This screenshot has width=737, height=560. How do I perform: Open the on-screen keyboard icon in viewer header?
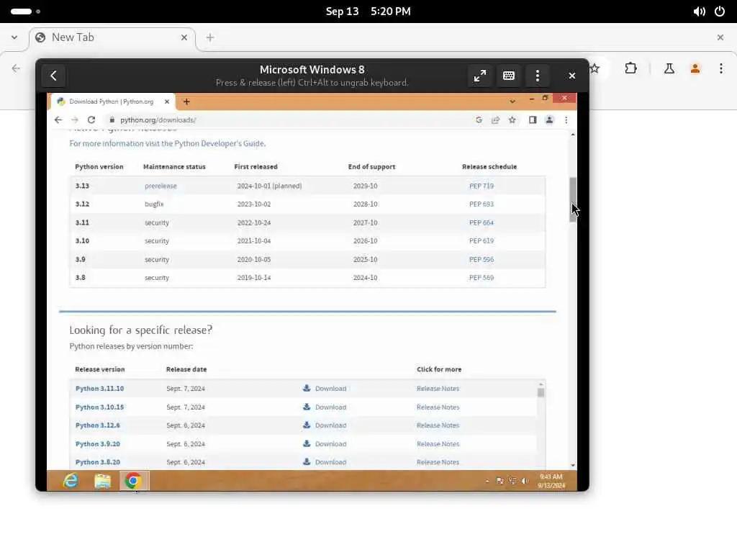coord(509,76)
